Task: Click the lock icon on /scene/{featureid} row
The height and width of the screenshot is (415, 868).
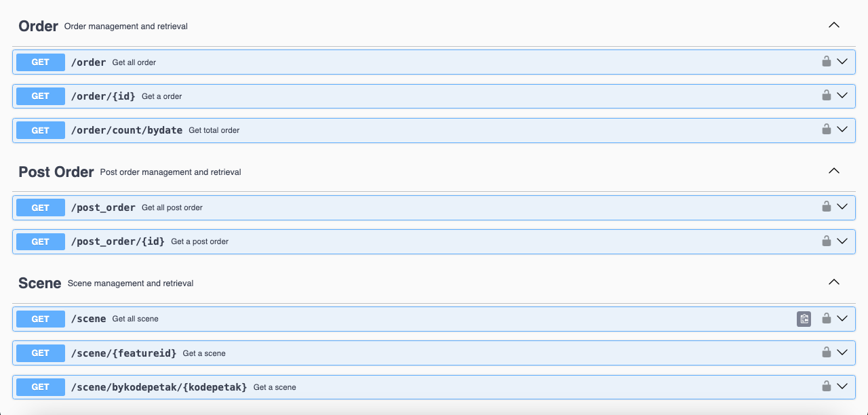Action: coord(826,353)
